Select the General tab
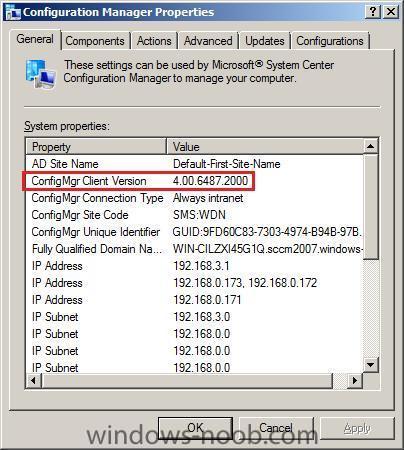The height and width of the screenshot is (450, 404). [35, 39]
